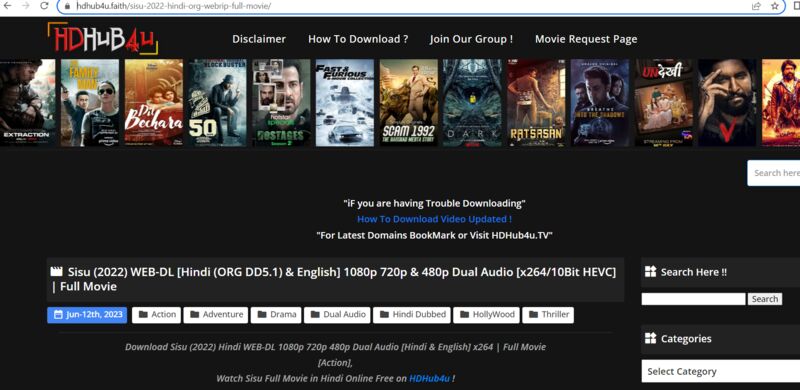800x390 pixels.
Task: Click the padlock site info icon
Action: point(66,6)
